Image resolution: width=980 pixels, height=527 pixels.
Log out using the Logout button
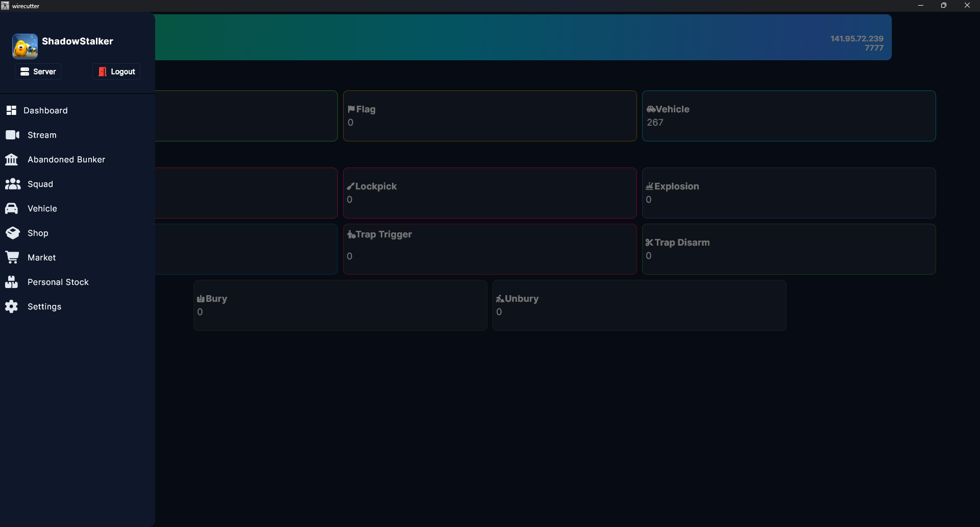[117, 71]
